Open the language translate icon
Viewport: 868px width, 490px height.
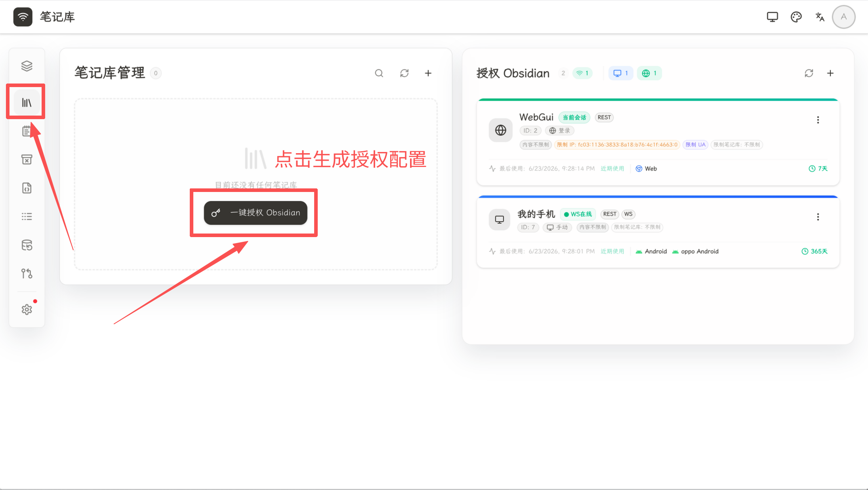820,17
